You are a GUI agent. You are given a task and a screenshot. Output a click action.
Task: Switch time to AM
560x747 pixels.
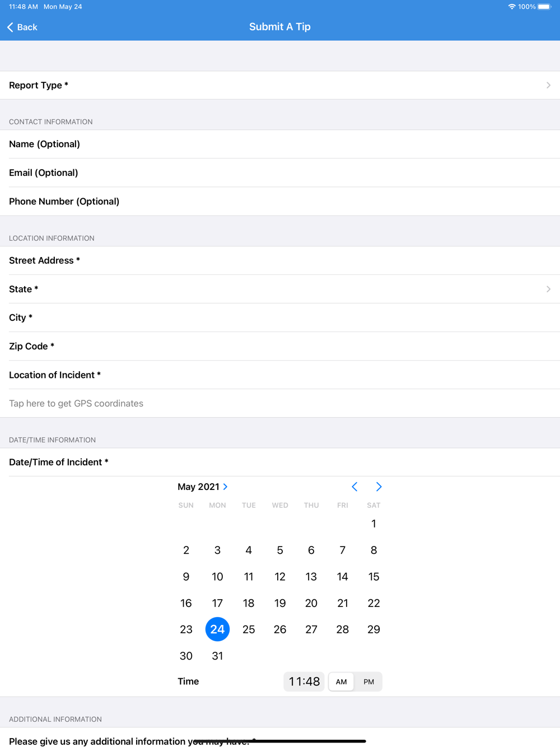(341, 681)
